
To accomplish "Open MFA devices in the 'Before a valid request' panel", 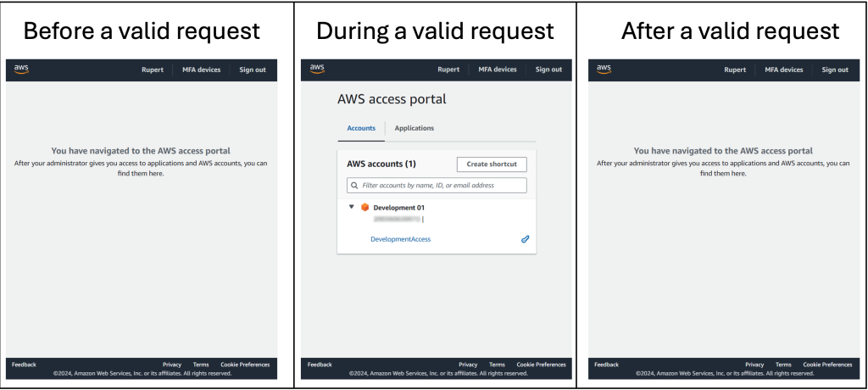I will tap(202, 70).
